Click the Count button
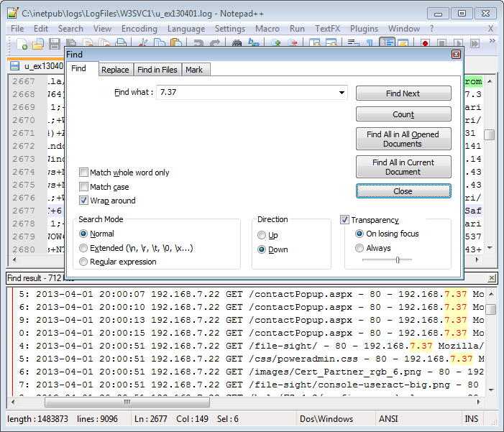 (403, 114)
